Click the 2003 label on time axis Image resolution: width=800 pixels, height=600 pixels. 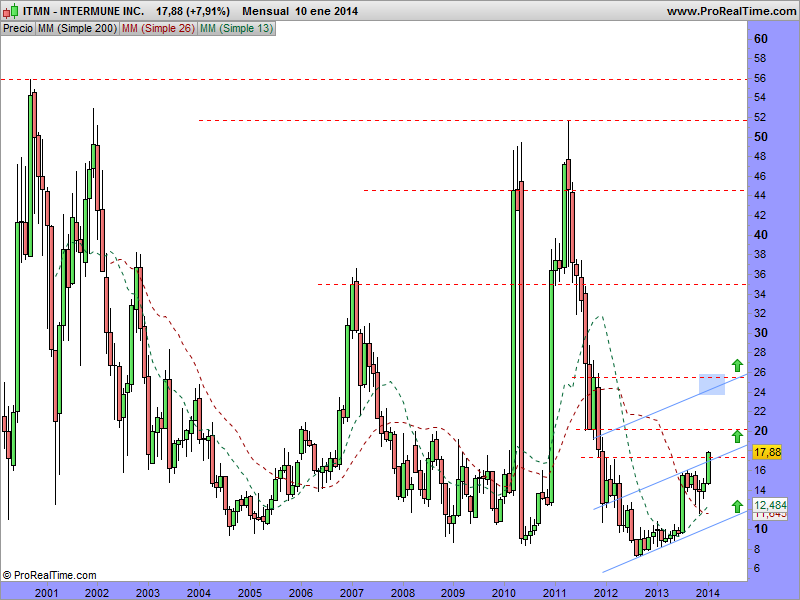148,593
